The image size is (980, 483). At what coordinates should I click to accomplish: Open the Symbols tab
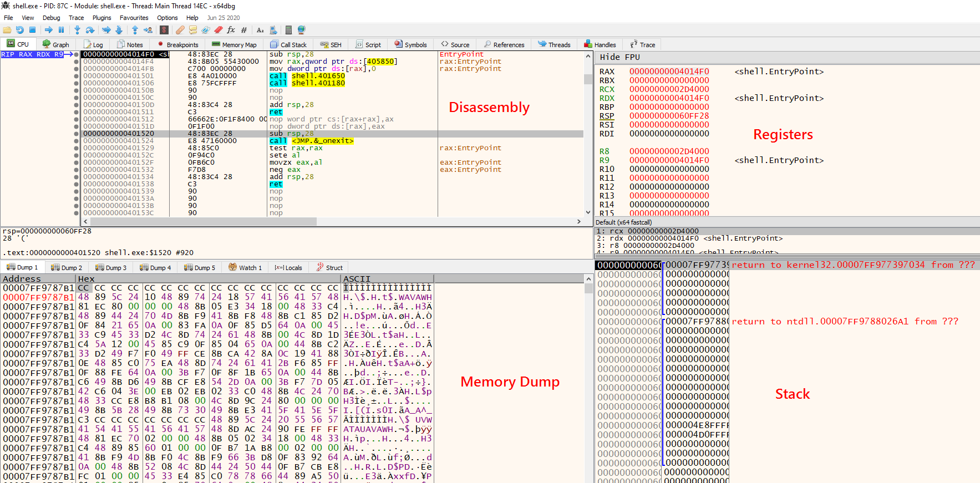pyautogui.click(x=410, y=45)
